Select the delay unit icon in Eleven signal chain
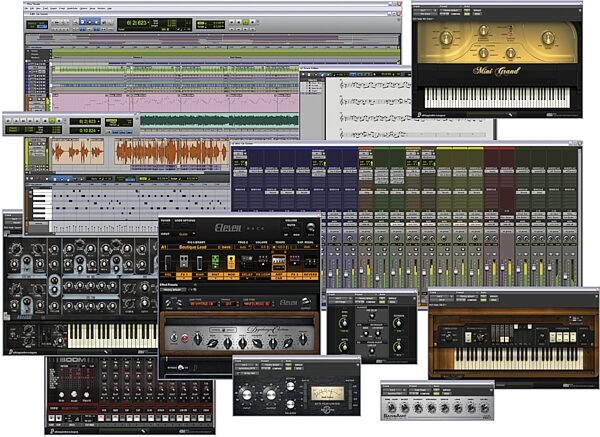Viewport: 600px width, 437px height. point(247,261)
